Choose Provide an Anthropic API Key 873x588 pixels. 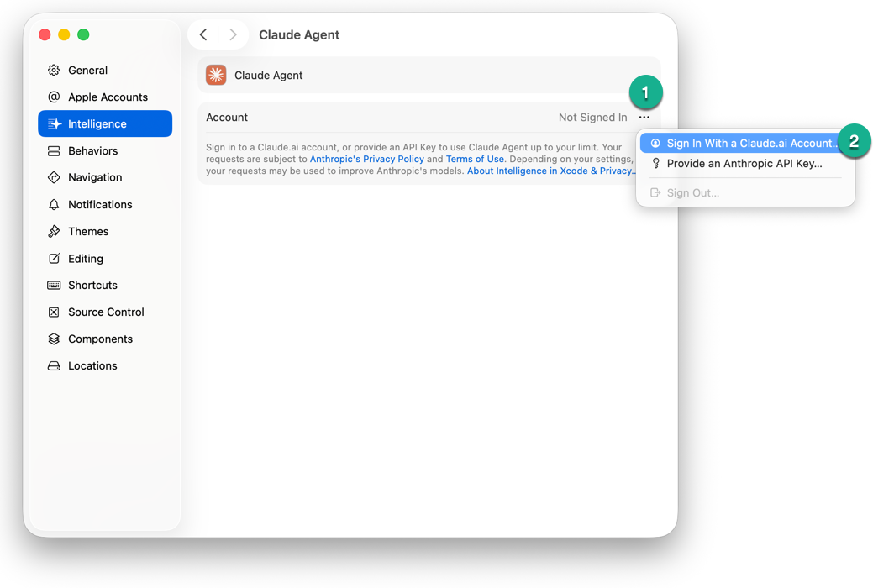(x=744, y=164)
